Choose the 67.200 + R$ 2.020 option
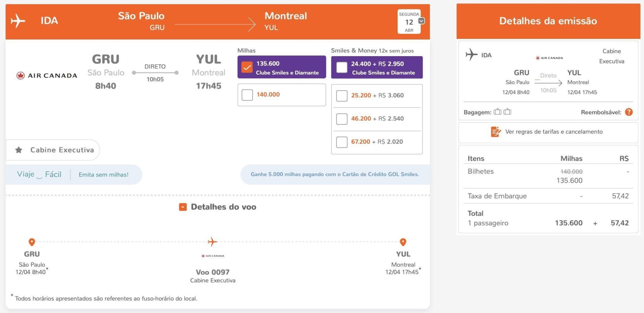This screenshot has width=644, height=313. pos(342,142)
